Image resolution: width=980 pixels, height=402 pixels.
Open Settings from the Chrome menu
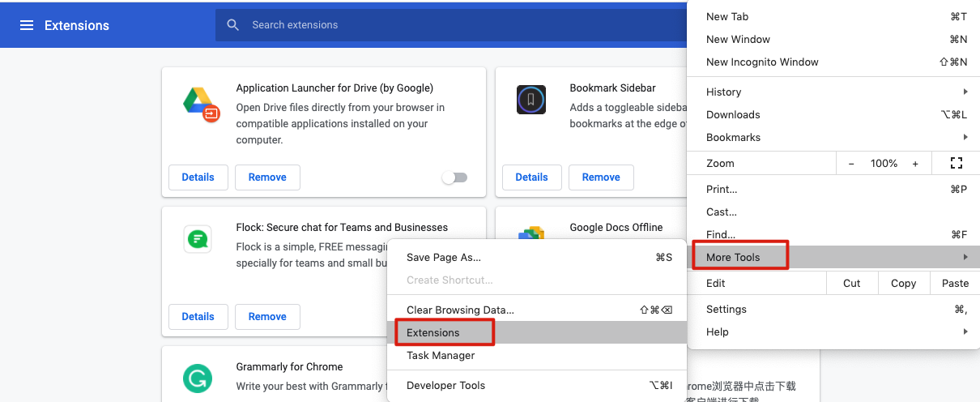(833, 309)
